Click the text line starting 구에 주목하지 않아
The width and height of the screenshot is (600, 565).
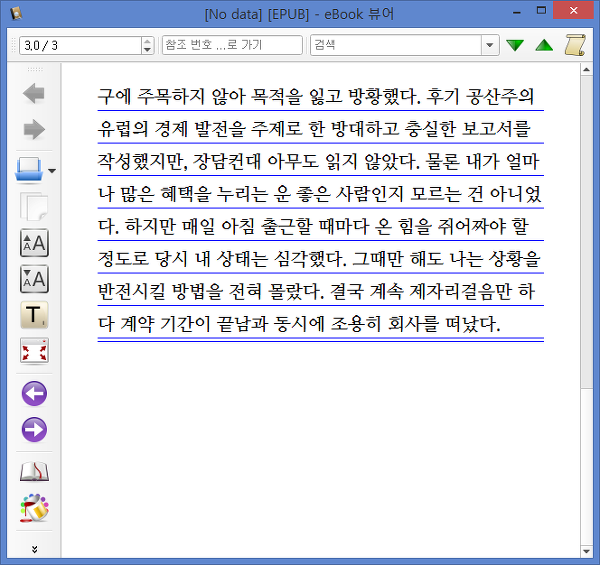[316, 96]
